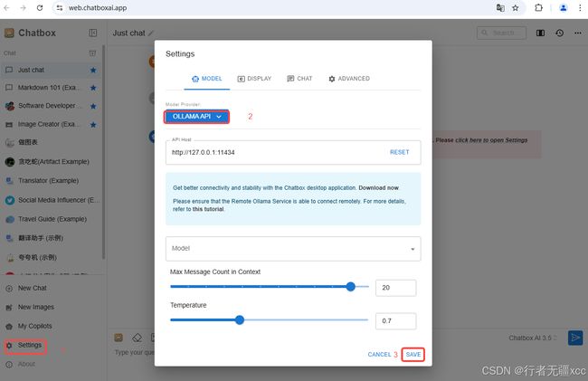Collapse the Chatbox sidebar panel icon
The height and width of the screenshot is (381, 588).
92,33
